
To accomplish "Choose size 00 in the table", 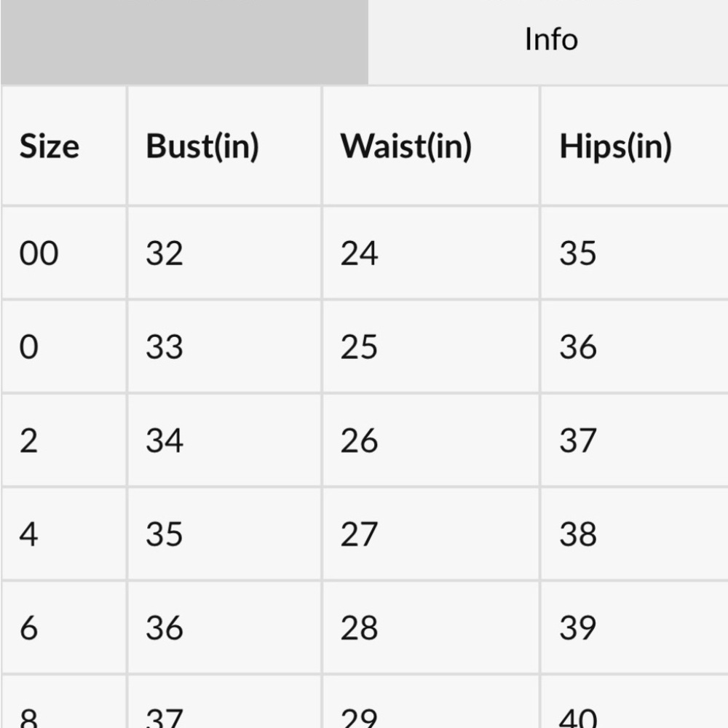I will click(x=64, y=253).
